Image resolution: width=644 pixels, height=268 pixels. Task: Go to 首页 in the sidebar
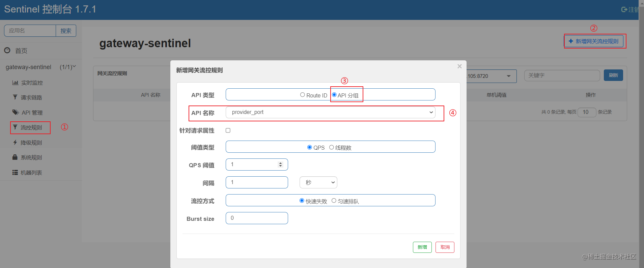coord(21,51)
